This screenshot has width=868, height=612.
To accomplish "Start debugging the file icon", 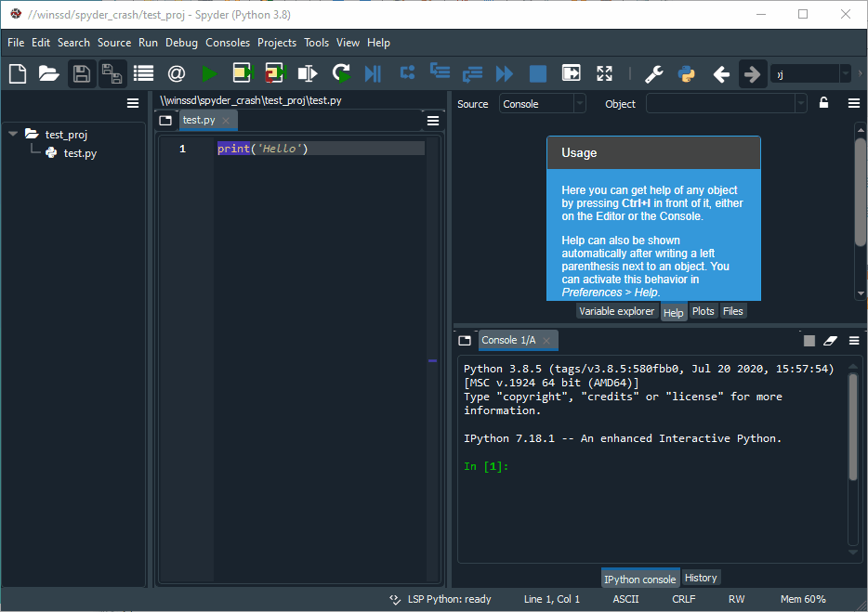I will coord(373,73).
